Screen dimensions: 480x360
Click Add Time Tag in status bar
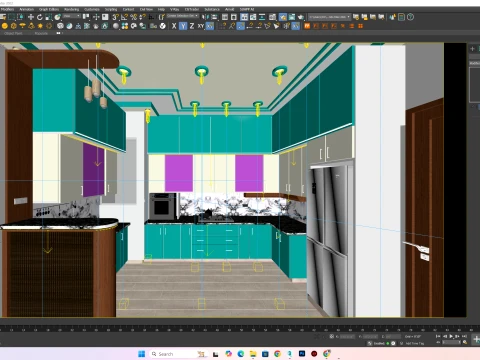415,343
